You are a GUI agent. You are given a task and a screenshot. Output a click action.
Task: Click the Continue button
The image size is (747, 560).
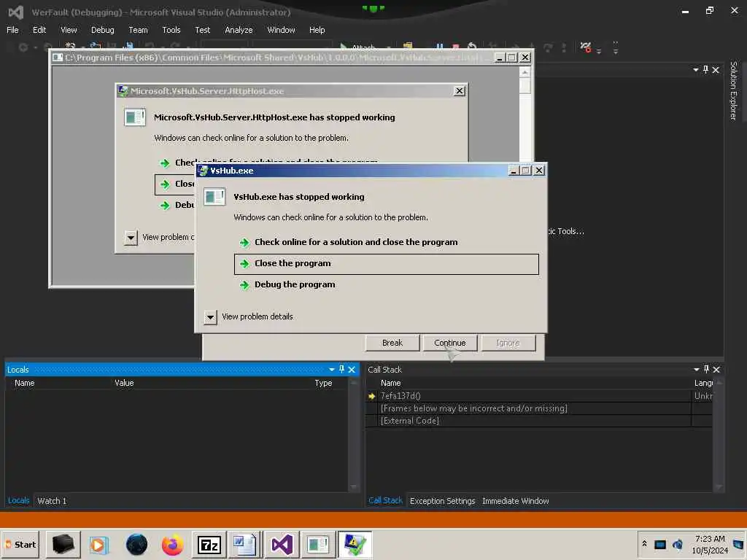point(449,343)
